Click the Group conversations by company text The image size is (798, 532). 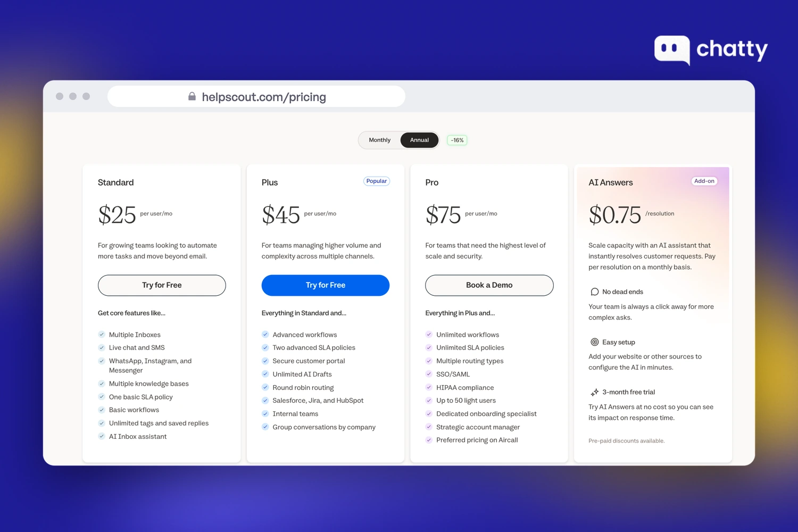click(x=324, y=427)
